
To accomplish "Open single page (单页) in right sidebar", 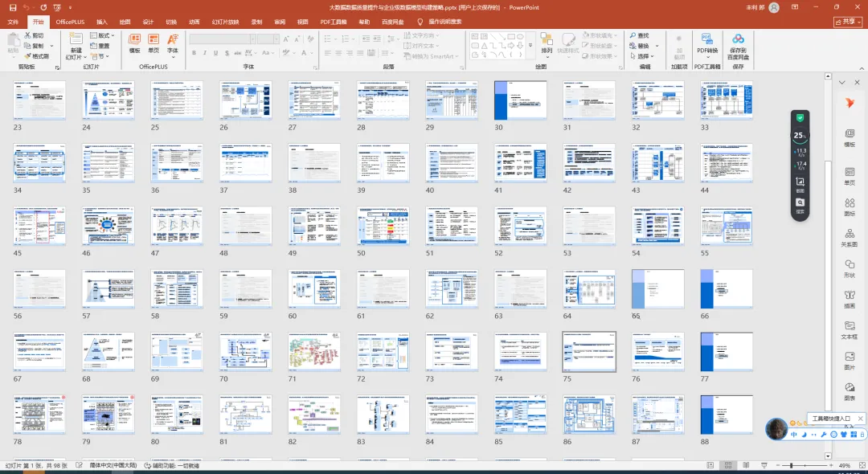I will (x=850, y=177).
